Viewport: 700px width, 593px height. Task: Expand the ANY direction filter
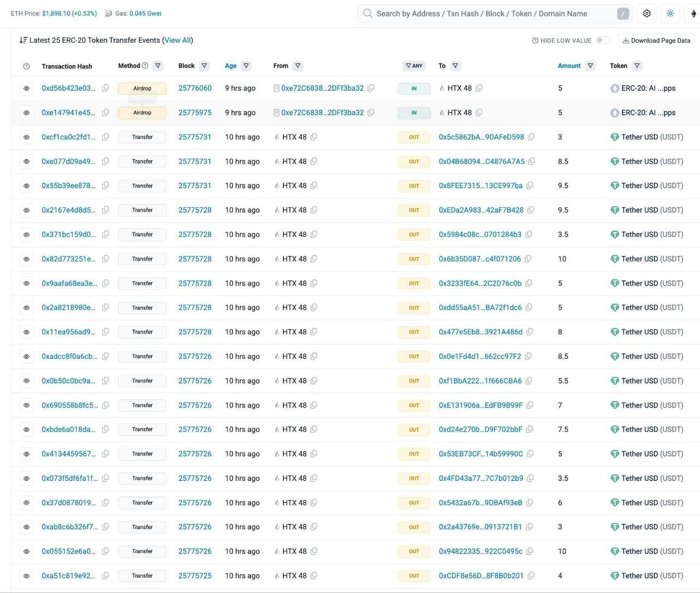pos(414,66)
